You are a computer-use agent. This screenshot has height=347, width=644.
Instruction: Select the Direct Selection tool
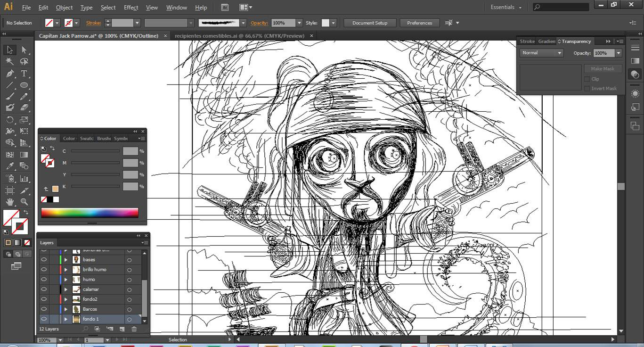pos(24,50)
